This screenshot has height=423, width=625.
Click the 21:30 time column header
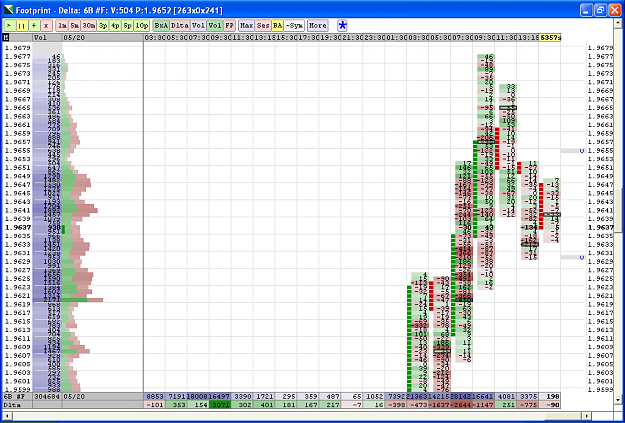351,37
